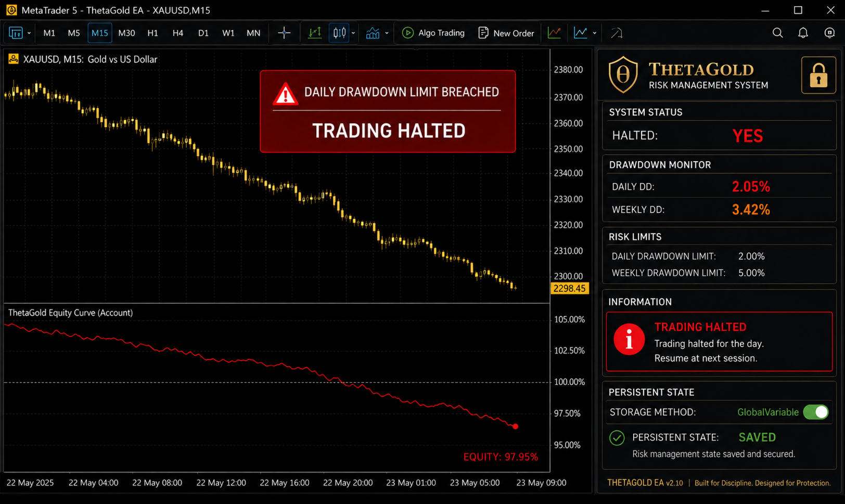Click the Daily DD value 2.05%
This screenshot has width=845, height=504.
coord(751,187)
